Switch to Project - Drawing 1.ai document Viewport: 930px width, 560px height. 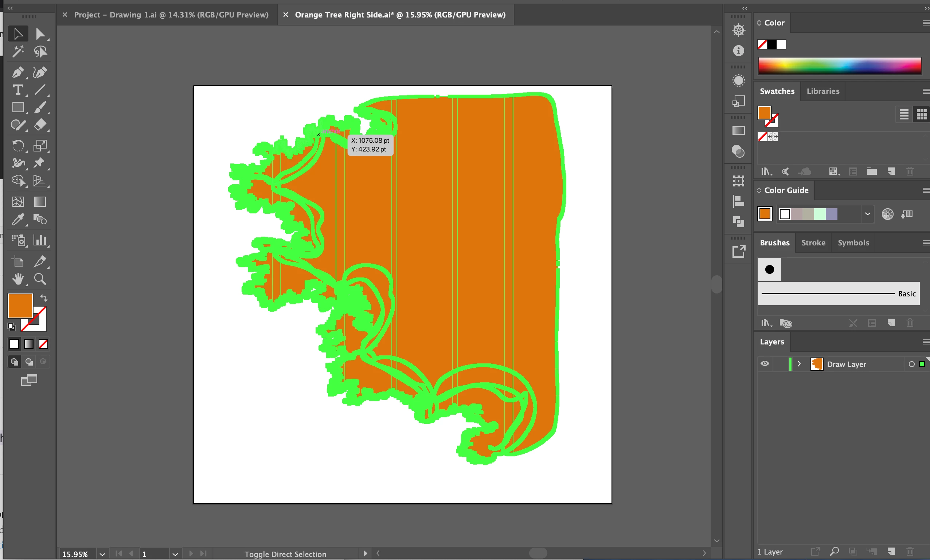tap(171, 15)
